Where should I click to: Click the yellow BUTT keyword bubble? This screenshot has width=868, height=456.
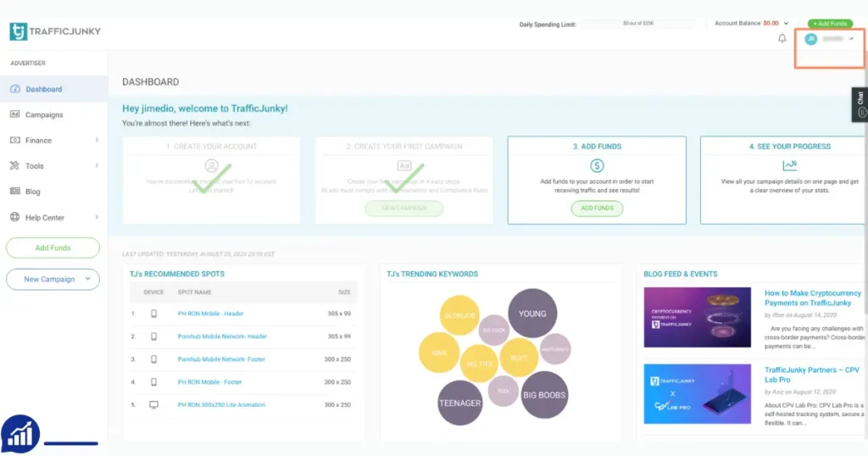point(519,358)
